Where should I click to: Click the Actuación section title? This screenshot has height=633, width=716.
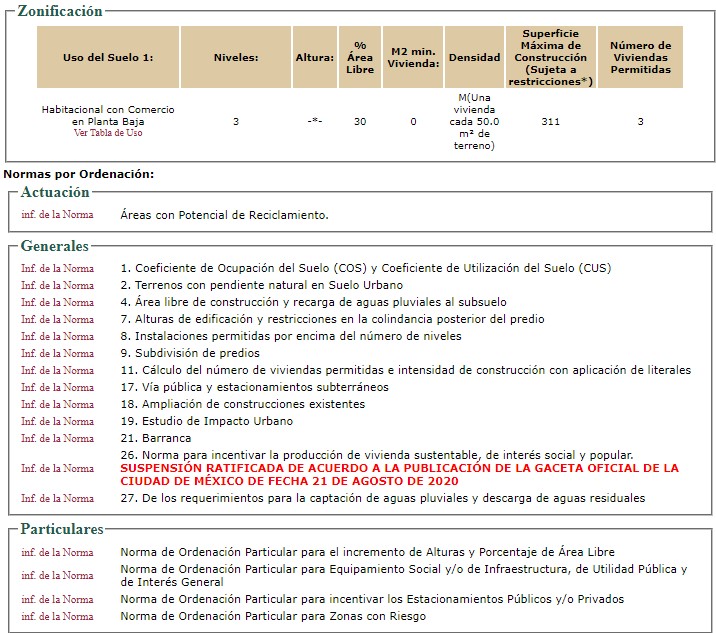[55, 192]
